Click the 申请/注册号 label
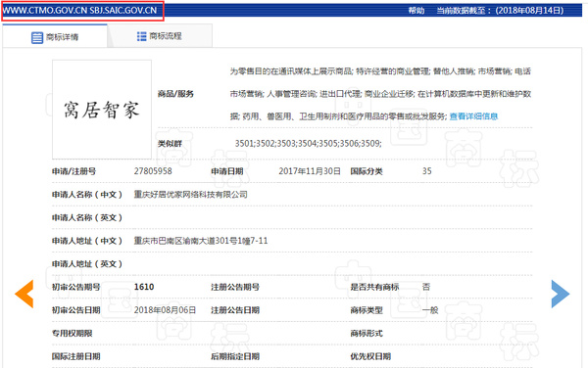The image size is (588, 368). click(x=73, y=171)
